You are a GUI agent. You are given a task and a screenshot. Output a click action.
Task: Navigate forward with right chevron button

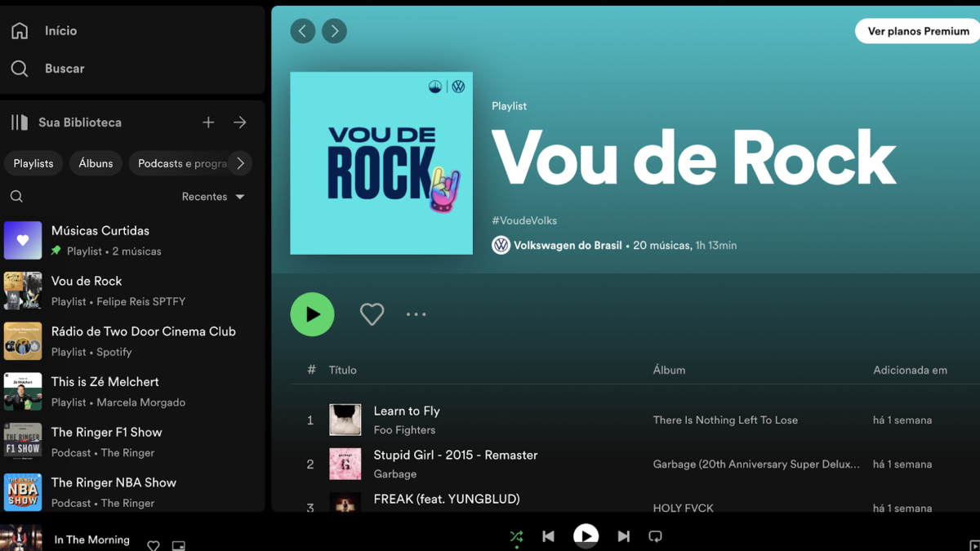click(x=334, y=31)
